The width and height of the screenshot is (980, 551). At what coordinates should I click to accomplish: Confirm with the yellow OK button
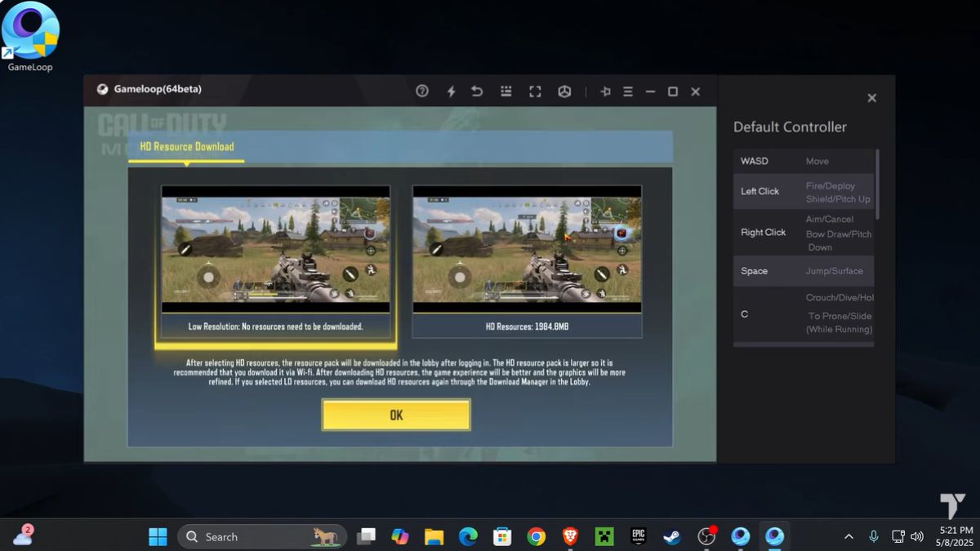[x=396, y=415]
